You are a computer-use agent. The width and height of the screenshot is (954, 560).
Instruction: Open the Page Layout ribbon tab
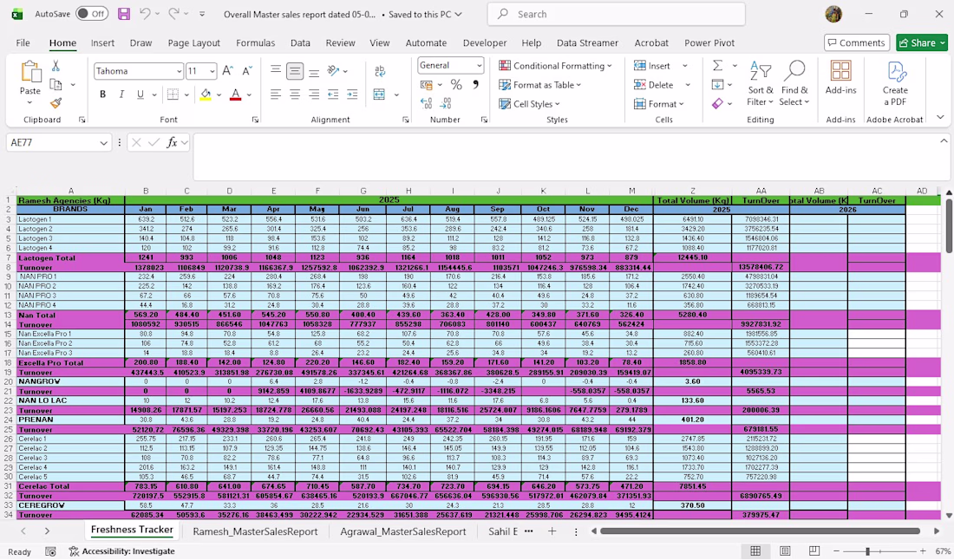pos(193,43)
